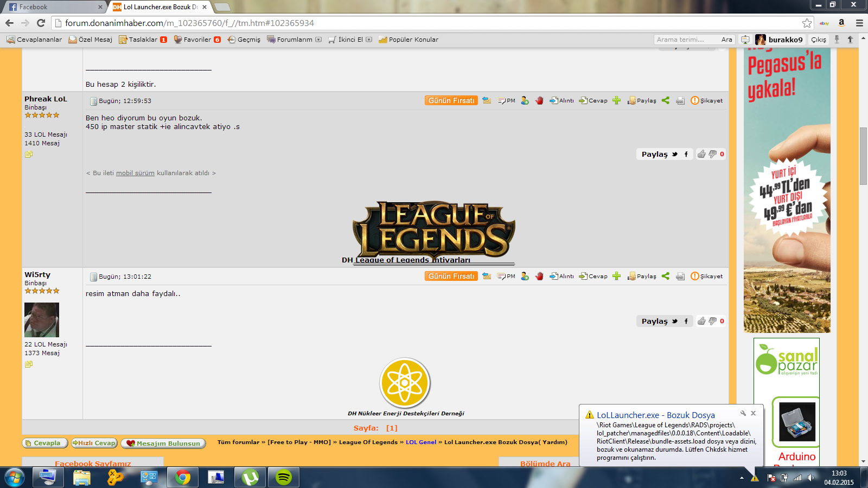
Task: Open Windows Start menu
Action: point(14,478)
